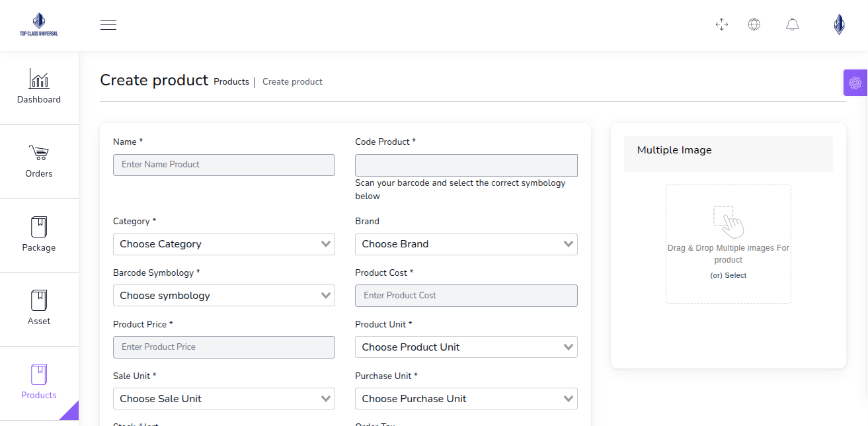Open the Choose Product Unit dropdown

coord(466,347)
